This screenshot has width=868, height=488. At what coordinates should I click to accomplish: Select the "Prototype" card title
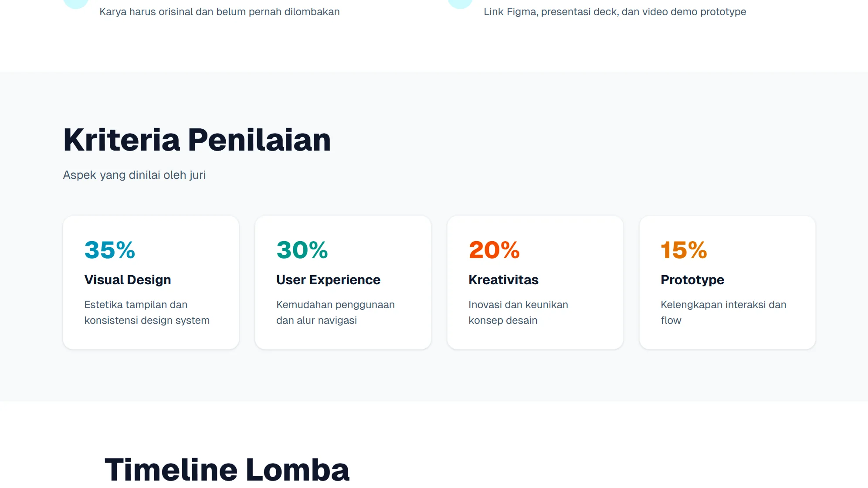(692, 279)
